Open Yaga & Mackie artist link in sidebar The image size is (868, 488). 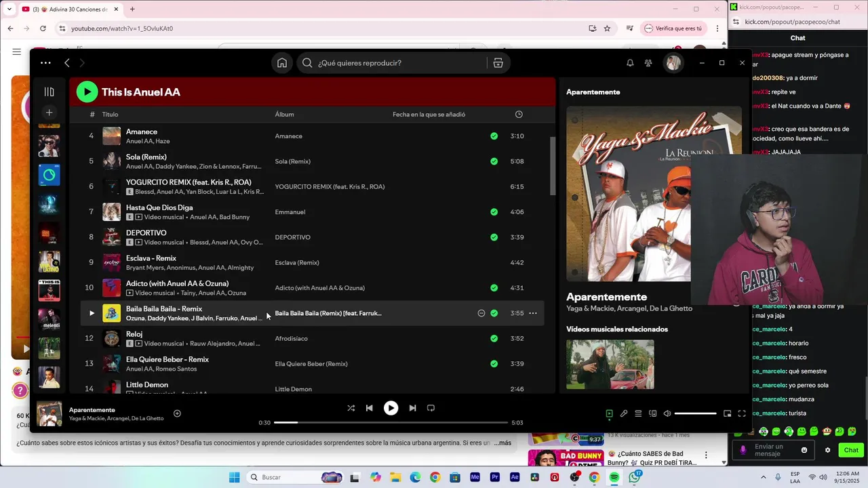pos(591,308)
